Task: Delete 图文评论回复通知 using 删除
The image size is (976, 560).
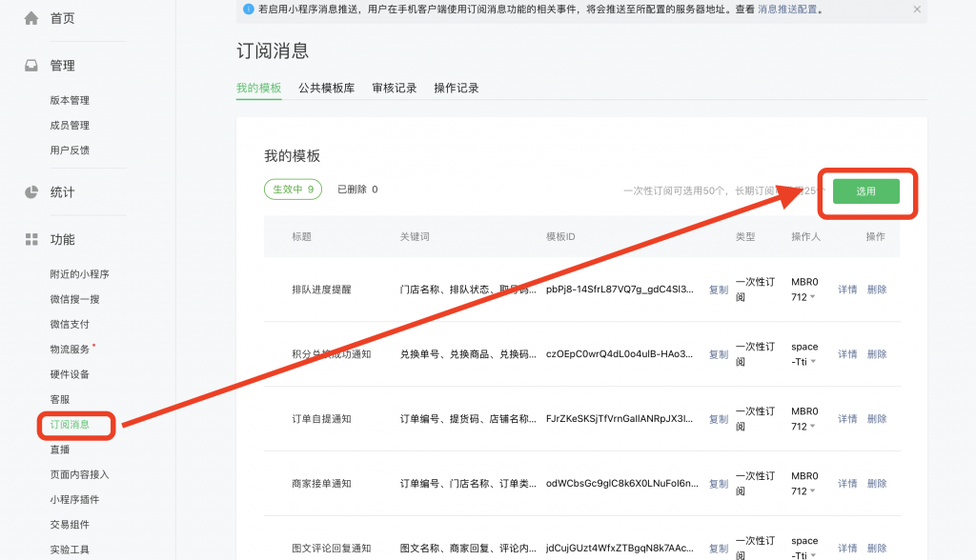Action: 876,548
